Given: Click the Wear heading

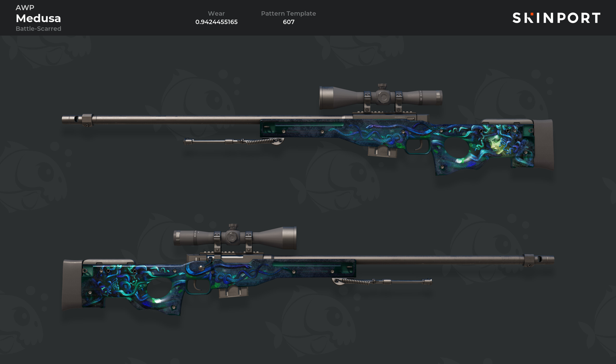Looking at the screenshot, I should pos(217,13).
